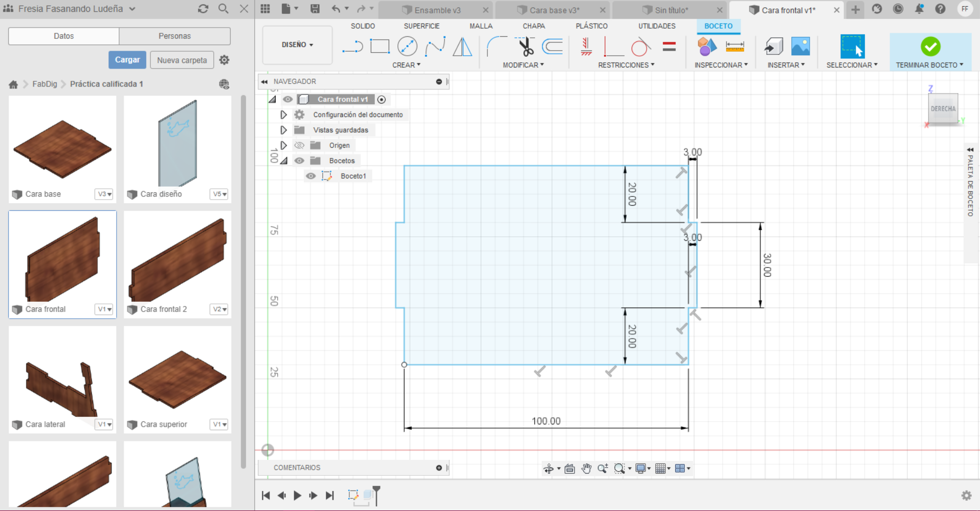Screen dimensions: 980x511
Task: Toggle visibility of the Bocetos folder
Action: [299, 161]
